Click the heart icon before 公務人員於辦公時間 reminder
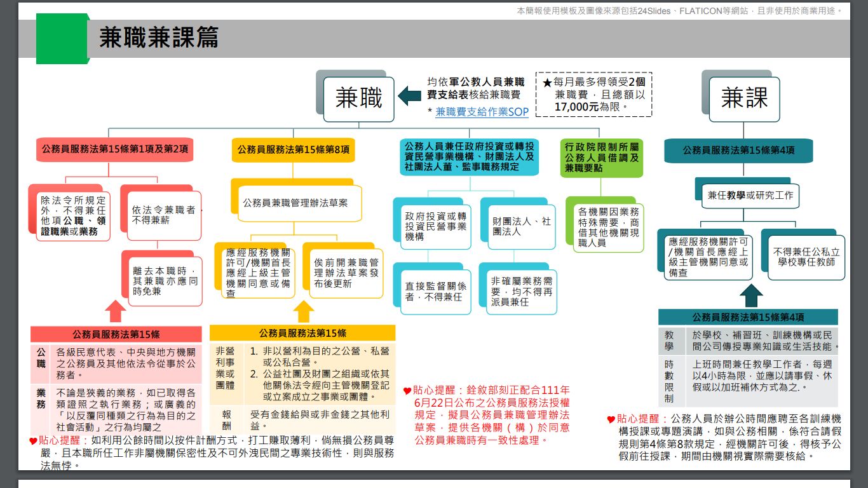The image size is (868, 488). [x=611, y=419]
